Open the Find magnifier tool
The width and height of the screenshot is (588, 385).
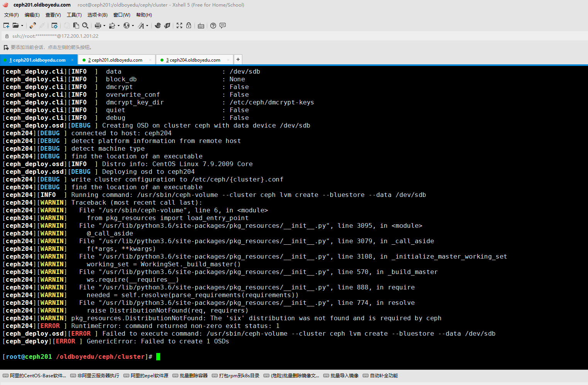[85, 25]
